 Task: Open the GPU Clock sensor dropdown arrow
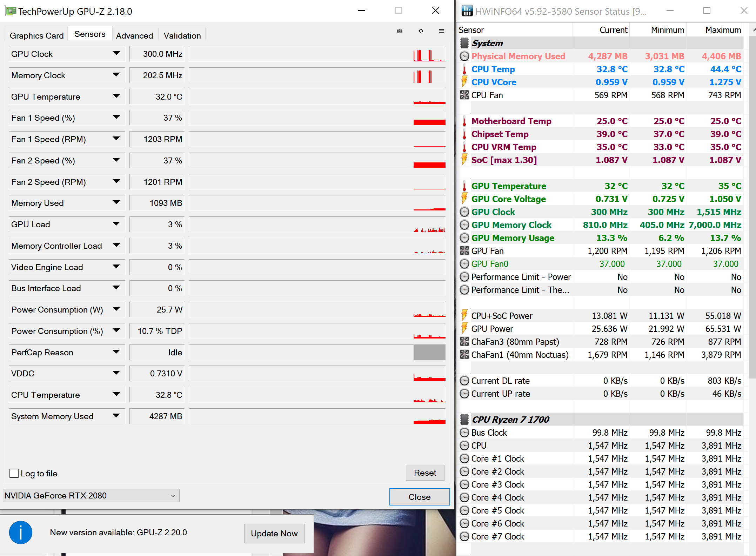[x=116, y=54]
